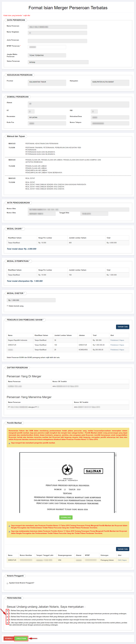
Task: Click Tambah Data in Pengurus dan Pemegang Saham
Action: point(122,327)
